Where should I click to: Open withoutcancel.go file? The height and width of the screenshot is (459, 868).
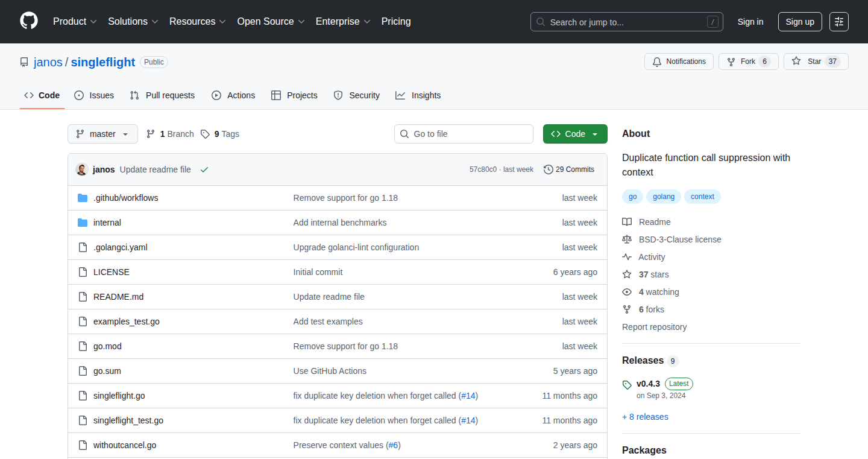[125, 445]
